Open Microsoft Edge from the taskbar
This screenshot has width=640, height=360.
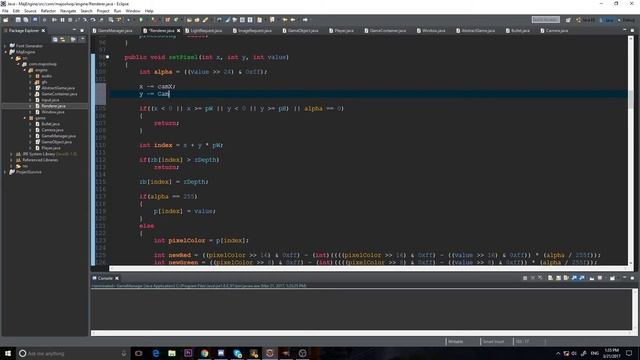coord(156,353)
